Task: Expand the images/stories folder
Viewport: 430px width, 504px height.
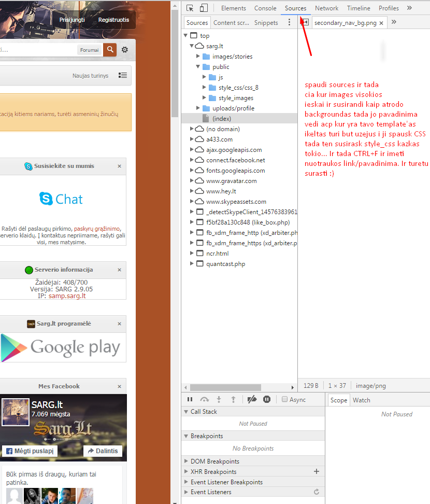Action: pyautogui.click(x=198, y=57)
